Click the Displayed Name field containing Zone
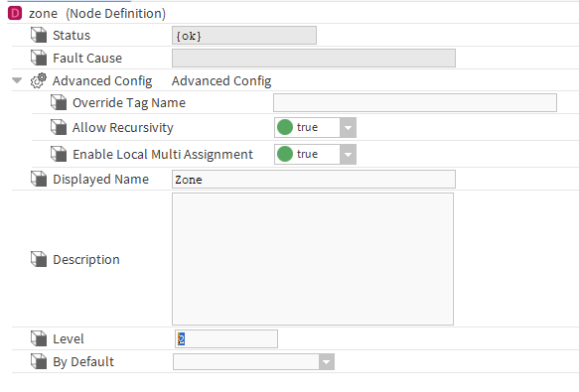 (x=314, y=179)
